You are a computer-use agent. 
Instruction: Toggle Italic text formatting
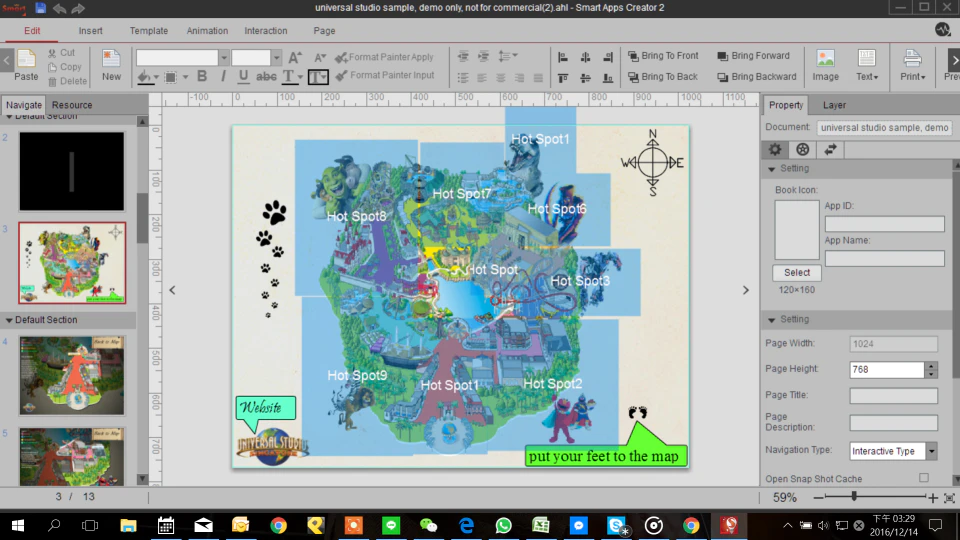(x=223, y=77)
